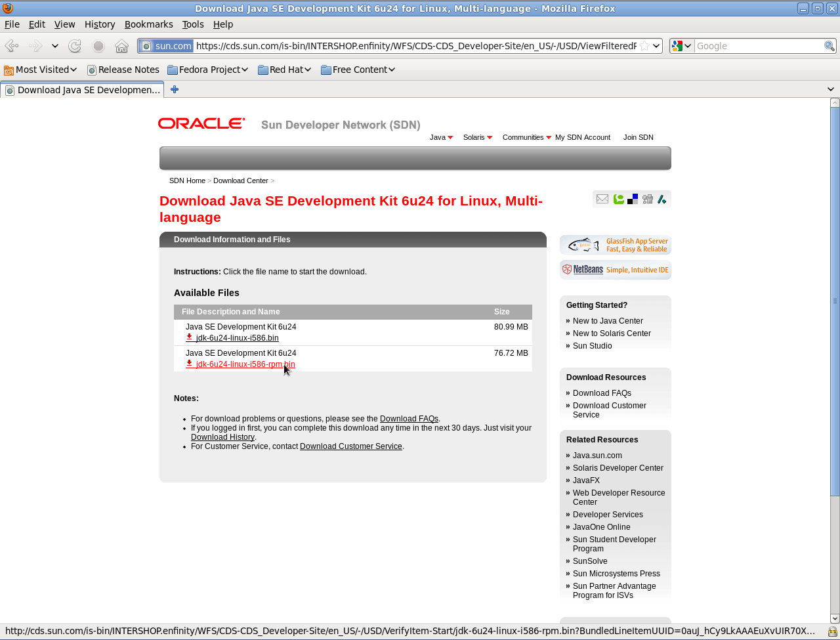Image resolution: width=840 pixels, height=640 pixels.
Task: Open the Google search engine selector
Action: 682,46
